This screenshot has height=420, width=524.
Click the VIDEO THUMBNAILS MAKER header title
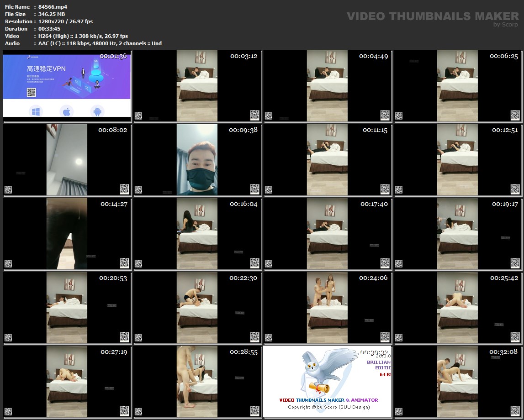pyautogui.click(x=432, y=16)
